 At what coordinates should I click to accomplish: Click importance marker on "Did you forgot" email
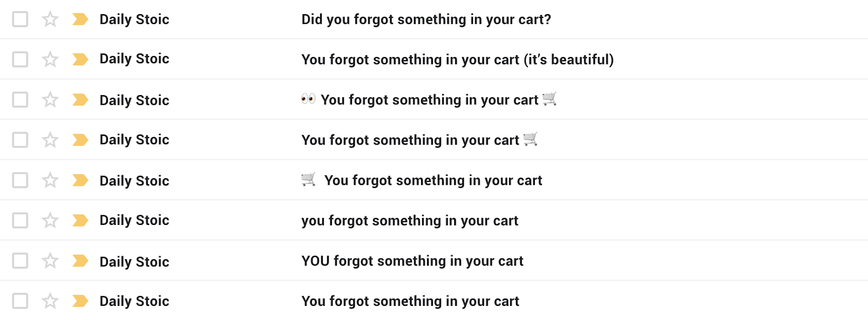(x=80, y=19)
